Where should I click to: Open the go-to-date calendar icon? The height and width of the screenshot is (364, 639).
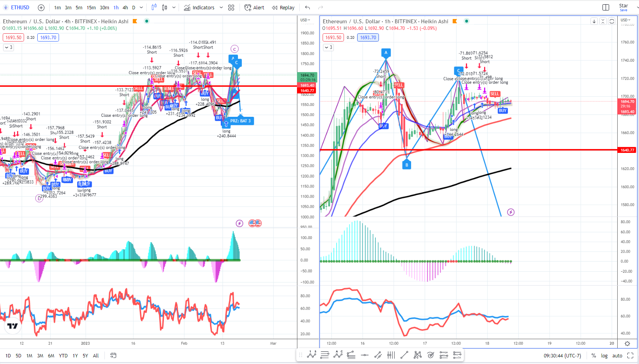tap(113, 355)
